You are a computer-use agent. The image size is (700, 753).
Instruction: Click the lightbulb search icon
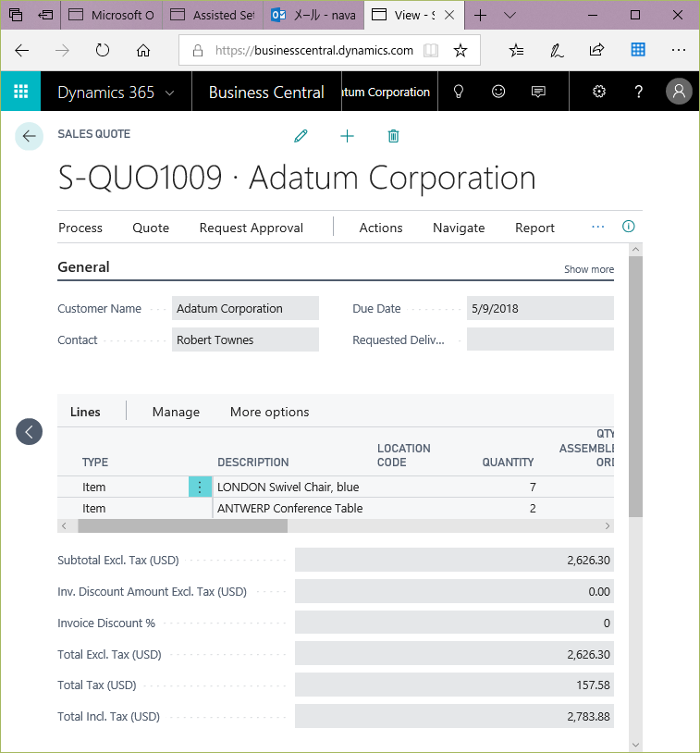point(456,92)
